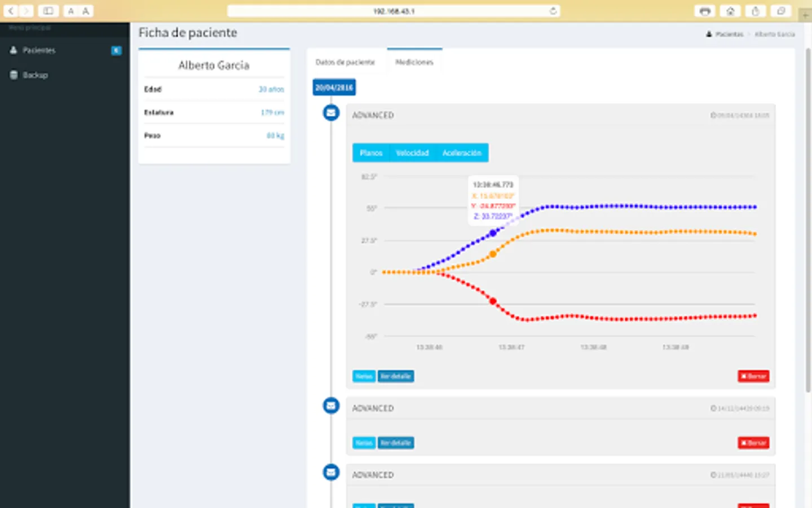Click the timestamp of the third ADVANCED measurement
812x508 pixels.
click(740, 475)
